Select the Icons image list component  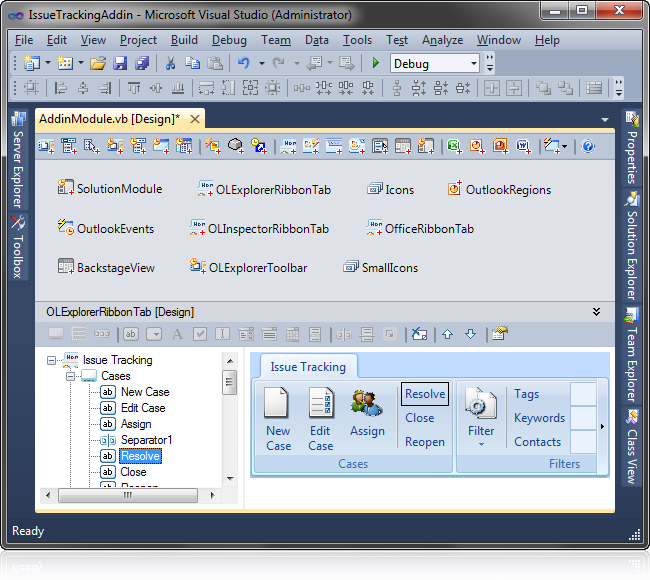tap(390, 189)
